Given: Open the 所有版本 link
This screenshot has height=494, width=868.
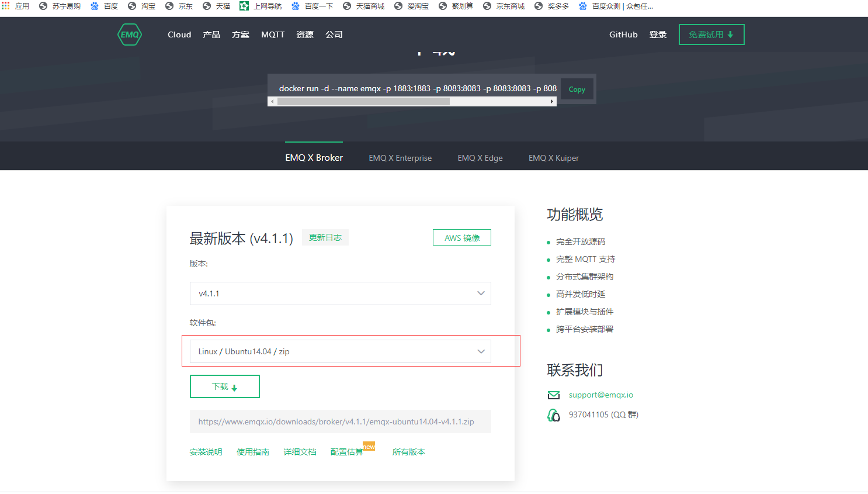Looking at the screenshot, I should pos(409,452).
